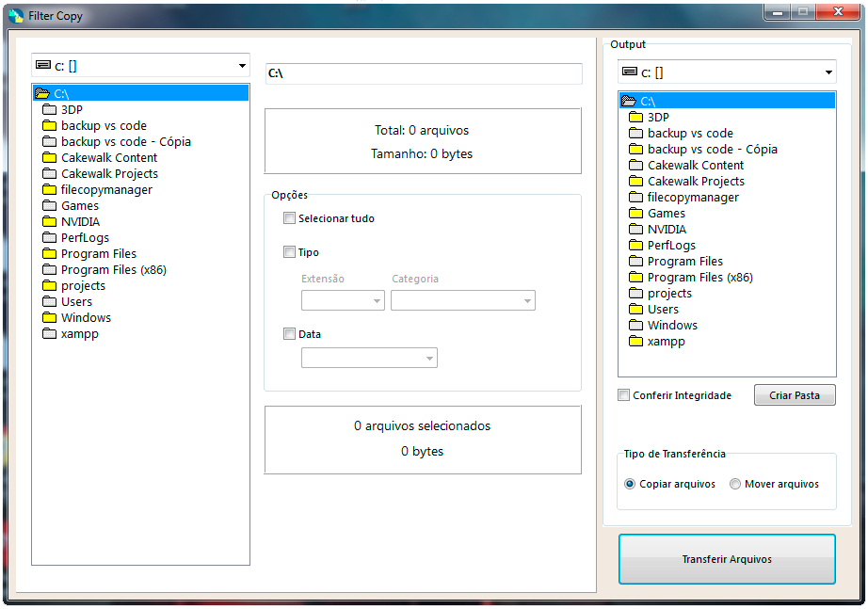Select Games in Output tree
Image resolution: width=868 pixels, height=609 pixels.
coord(667,214)
